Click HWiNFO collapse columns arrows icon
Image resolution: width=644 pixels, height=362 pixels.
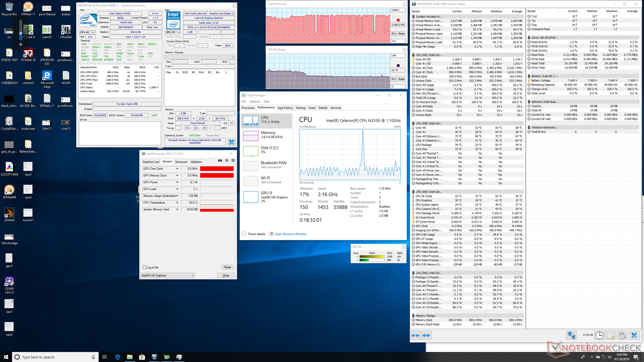426,335
